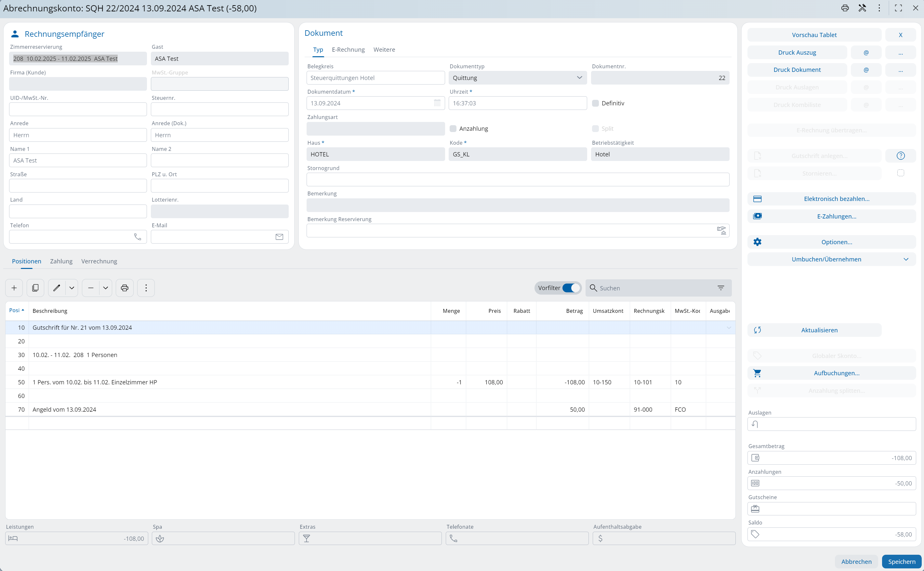This screenshot has height=571, width=924.
Task: Click the calendar icon in Dokumentdatum field
Action: [x=437, y=103]
